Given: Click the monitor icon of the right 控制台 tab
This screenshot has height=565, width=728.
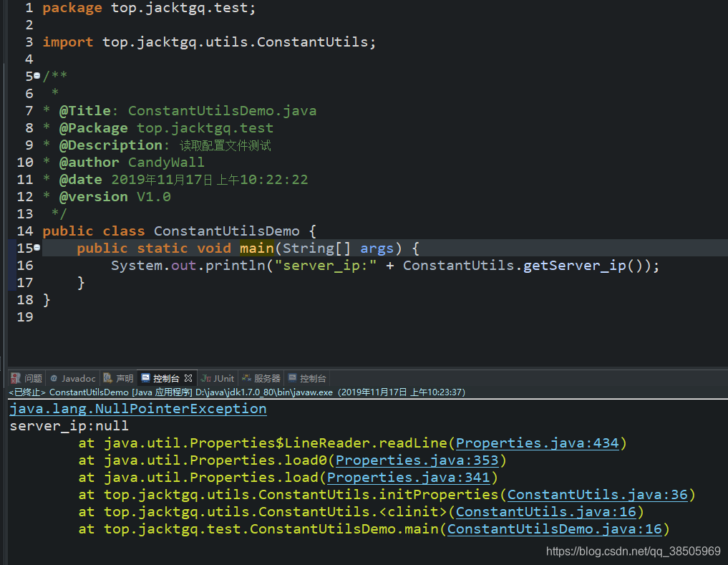Looking at the screenshot, I should (293, 378).
